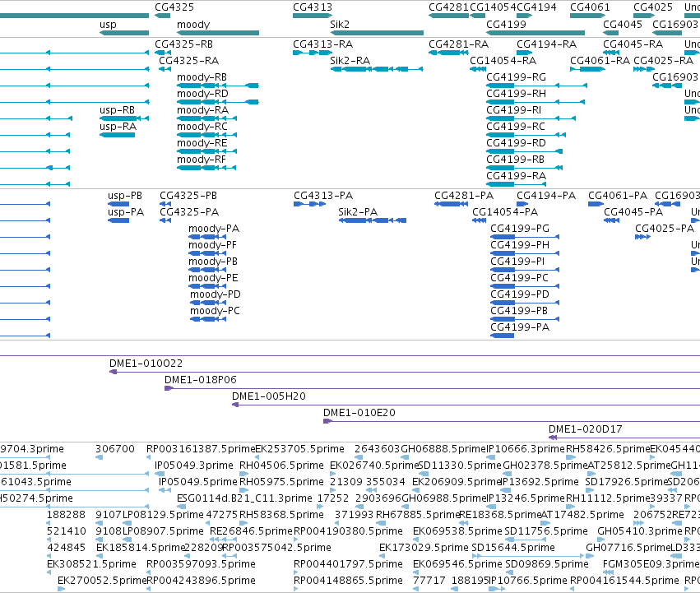Select protein moody-PC

216,311
